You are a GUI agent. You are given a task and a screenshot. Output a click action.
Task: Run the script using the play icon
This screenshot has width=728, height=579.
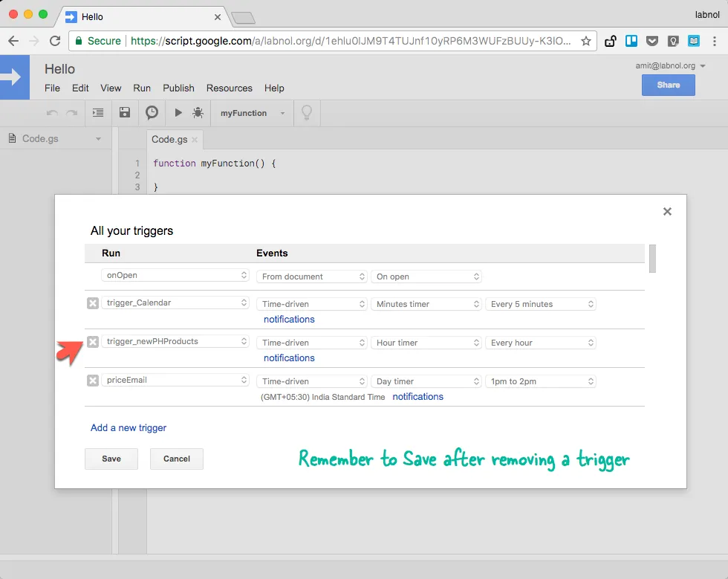(x=178, y=112)
